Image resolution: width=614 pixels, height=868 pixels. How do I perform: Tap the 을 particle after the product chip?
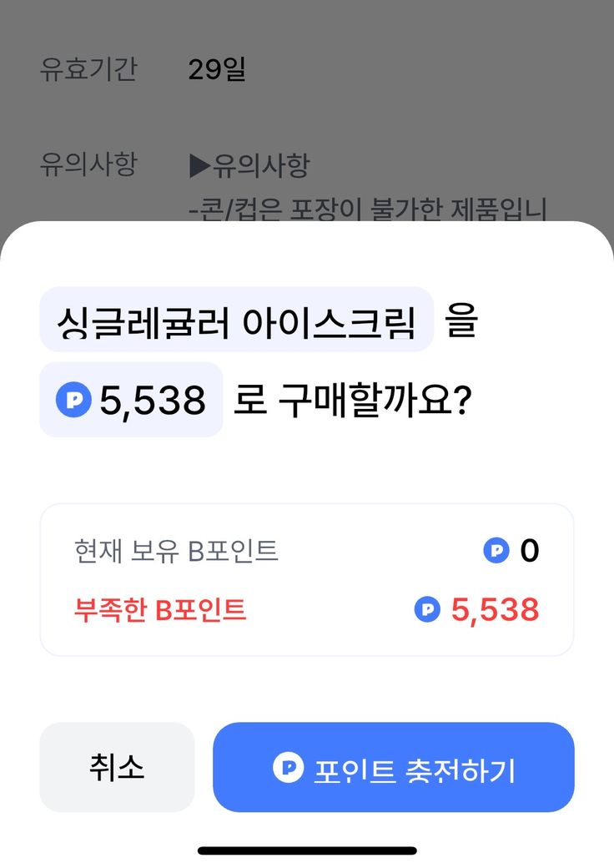pyautogui.click(x=460, y=321)
